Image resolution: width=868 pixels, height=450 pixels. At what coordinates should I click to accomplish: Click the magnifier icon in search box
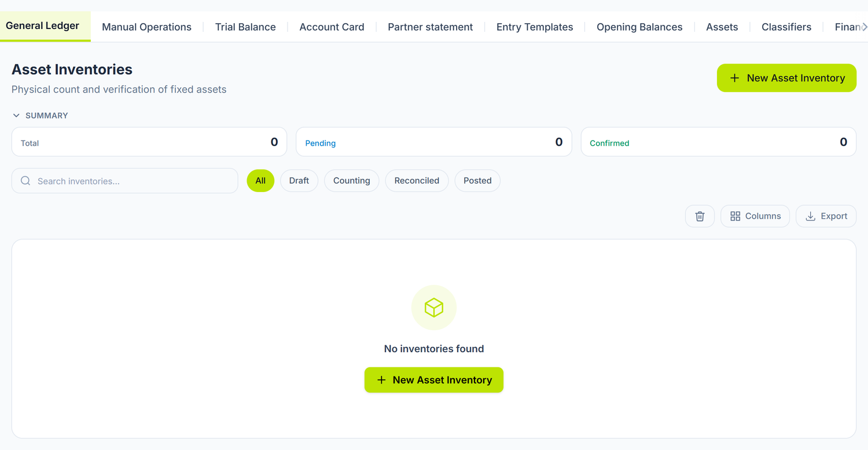pyautogui.click(x=25, y=181)
